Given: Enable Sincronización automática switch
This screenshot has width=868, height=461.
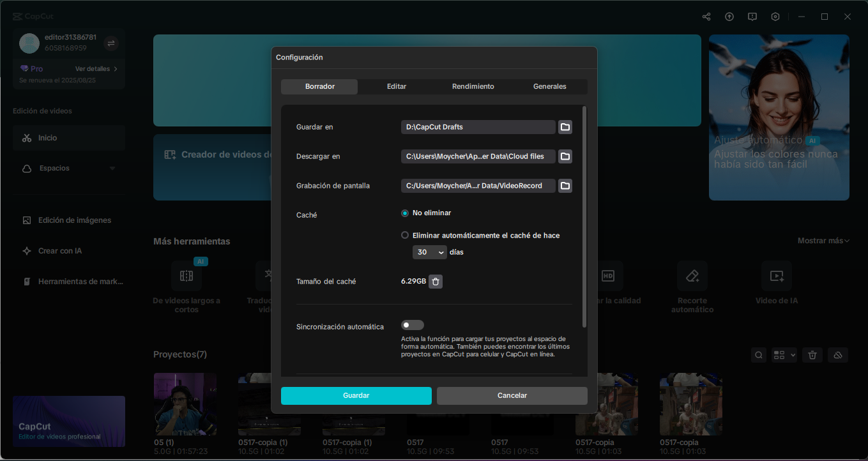Looking at the screenshot, I should (x=413, y=325).
